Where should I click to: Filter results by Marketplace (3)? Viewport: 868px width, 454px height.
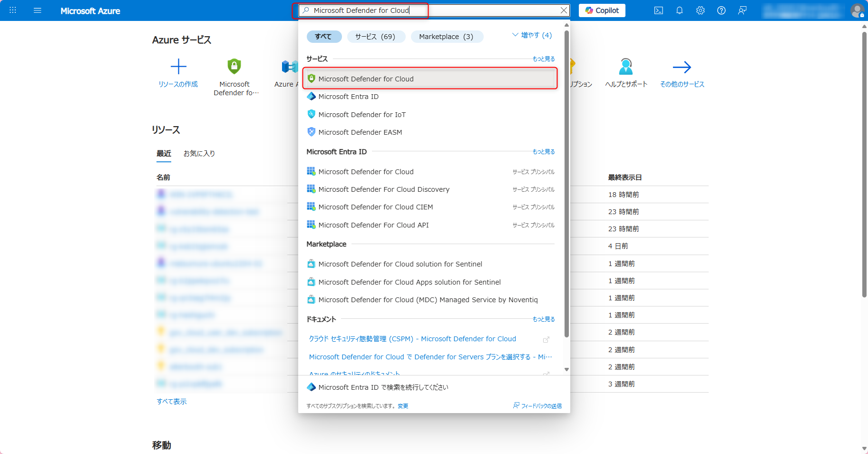[x=447, y=36]
